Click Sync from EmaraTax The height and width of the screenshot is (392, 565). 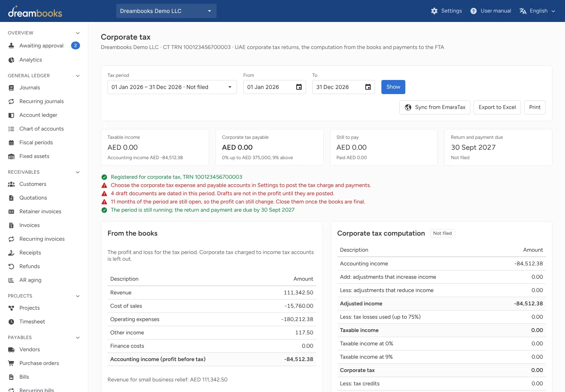pyautogui.click(x=435, y=107)
